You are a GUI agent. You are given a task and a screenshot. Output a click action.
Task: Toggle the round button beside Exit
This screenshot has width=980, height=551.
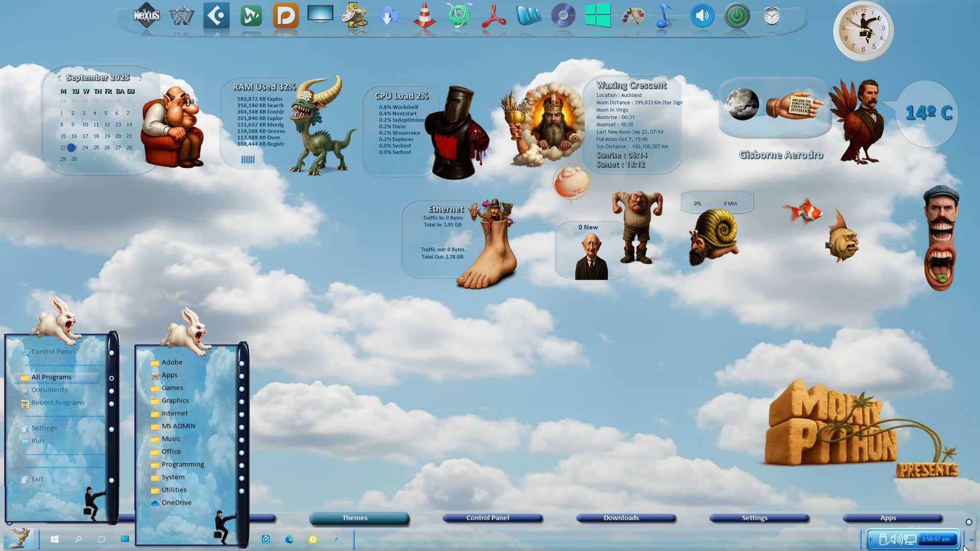111,480
